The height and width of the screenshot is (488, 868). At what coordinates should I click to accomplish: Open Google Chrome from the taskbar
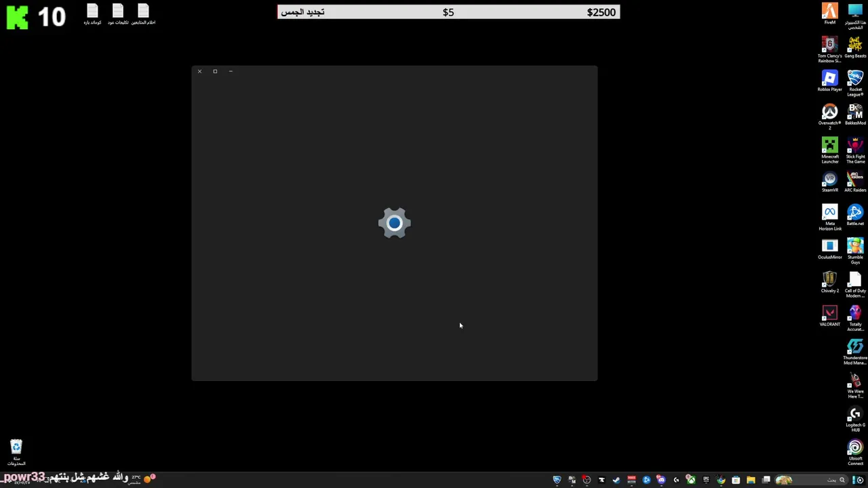(x=721, y=480)
